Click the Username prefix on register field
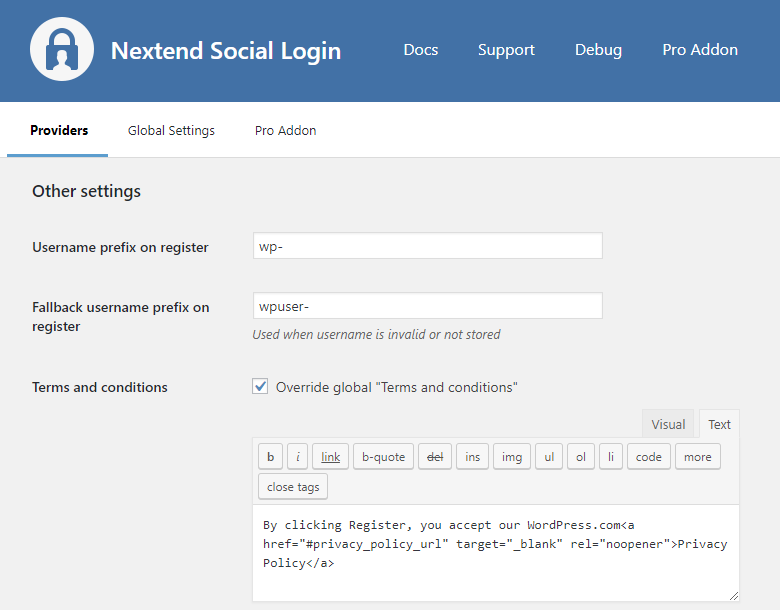780x610 pixels. click(428, 246)
